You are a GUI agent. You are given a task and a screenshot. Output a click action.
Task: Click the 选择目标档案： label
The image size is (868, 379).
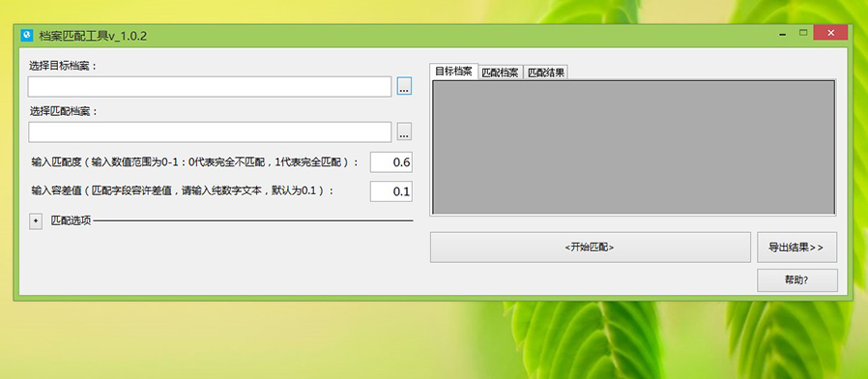pyautogui.click(x=64, y=66)
